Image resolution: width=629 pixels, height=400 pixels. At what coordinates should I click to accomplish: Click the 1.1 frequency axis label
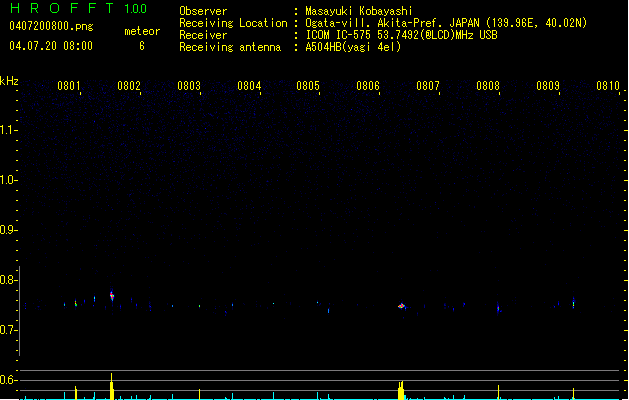[8, 130]
